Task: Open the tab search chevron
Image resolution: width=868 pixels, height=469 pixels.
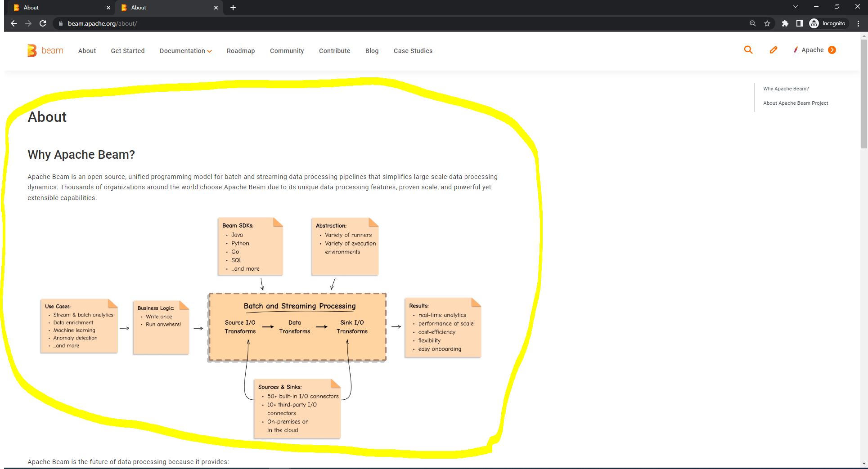Action: pos(795,6)
